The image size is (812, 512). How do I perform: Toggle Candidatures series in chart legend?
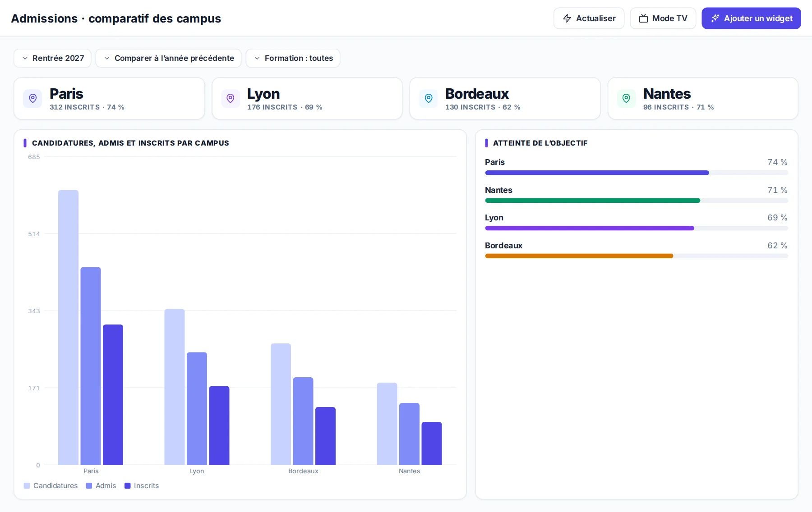tap(51, 486)
